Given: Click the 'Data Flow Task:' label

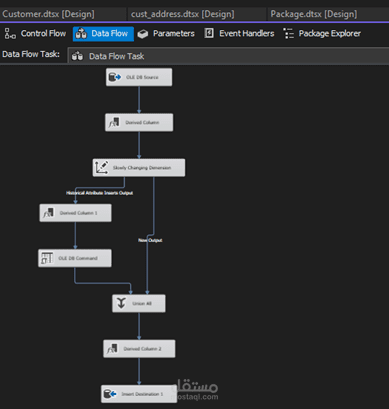Looking at the screenshot, I should (31, 54).
